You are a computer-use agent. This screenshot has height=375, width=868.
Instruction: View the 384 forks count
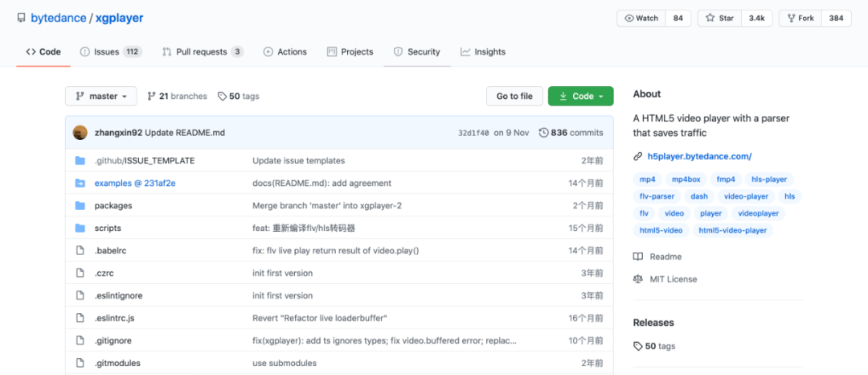(x=837, y=19)
